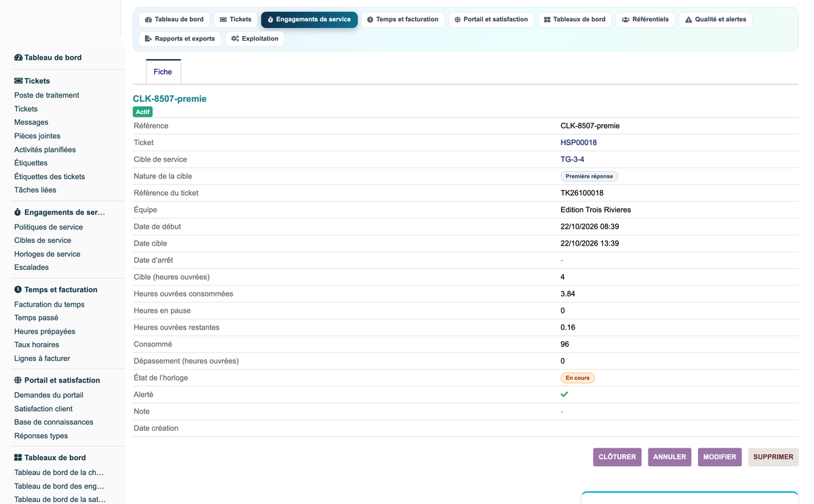Click the export icon on Rapports et exports

(149, 39)
